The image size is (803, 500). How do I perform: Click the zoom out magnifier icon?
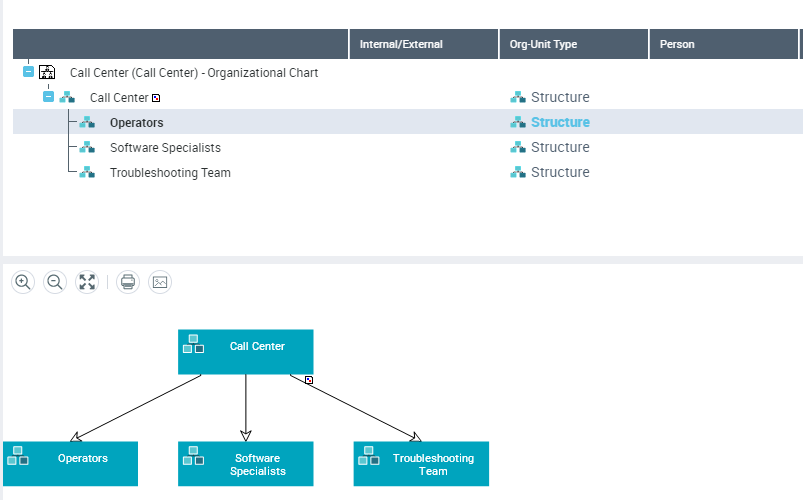(55, 282)
